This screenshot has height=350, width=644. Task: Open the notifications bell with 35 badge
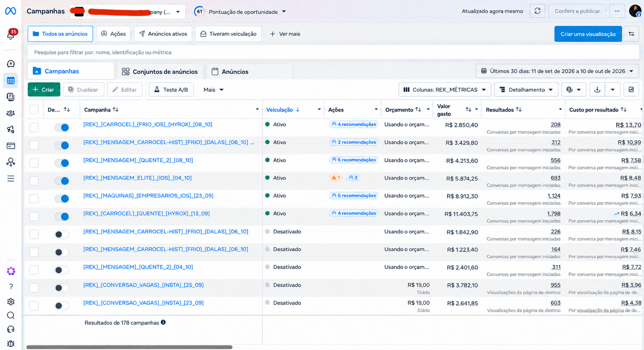point(11,35)
